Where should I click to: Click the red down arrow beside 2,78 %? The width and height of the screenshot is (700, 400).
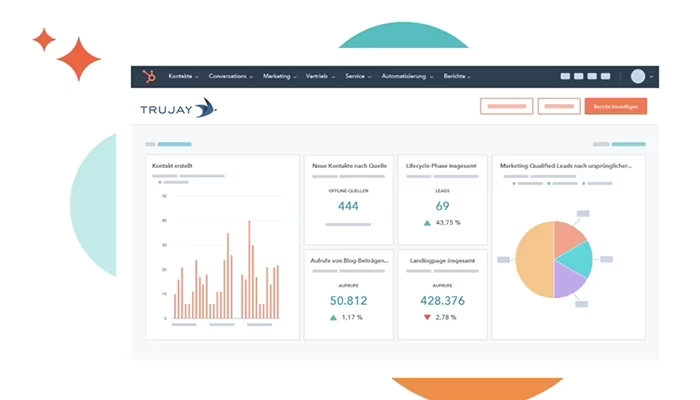point(427,317)
